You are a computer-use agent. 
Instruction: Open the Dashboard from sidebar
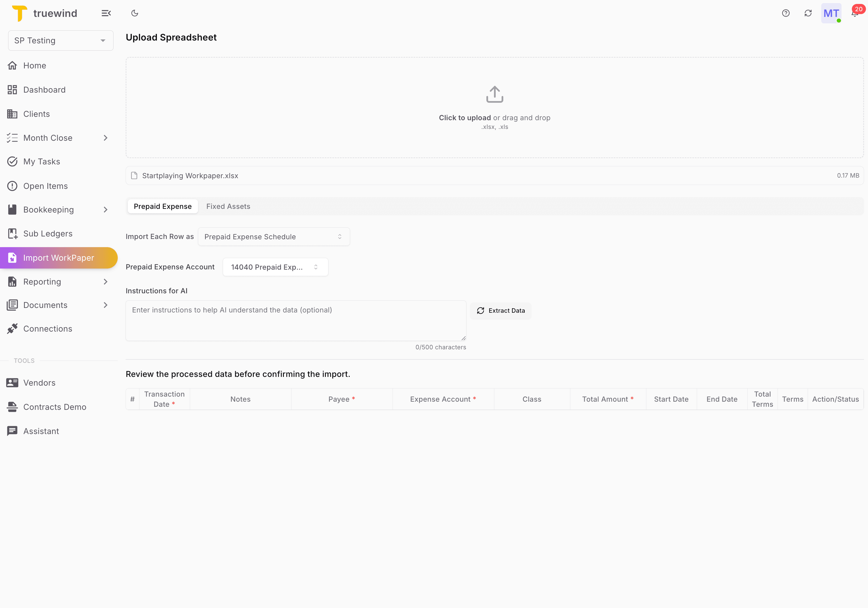coord(44,90)
